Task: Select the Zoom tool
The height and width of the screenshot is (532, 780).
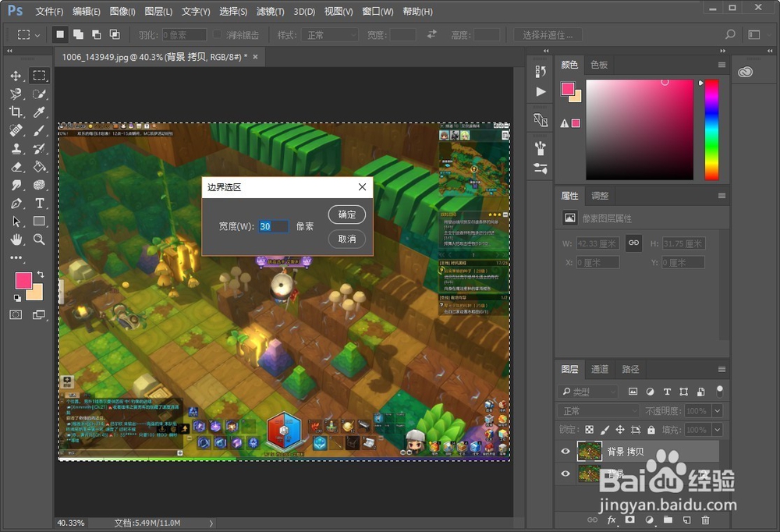Action: (39, 239)
